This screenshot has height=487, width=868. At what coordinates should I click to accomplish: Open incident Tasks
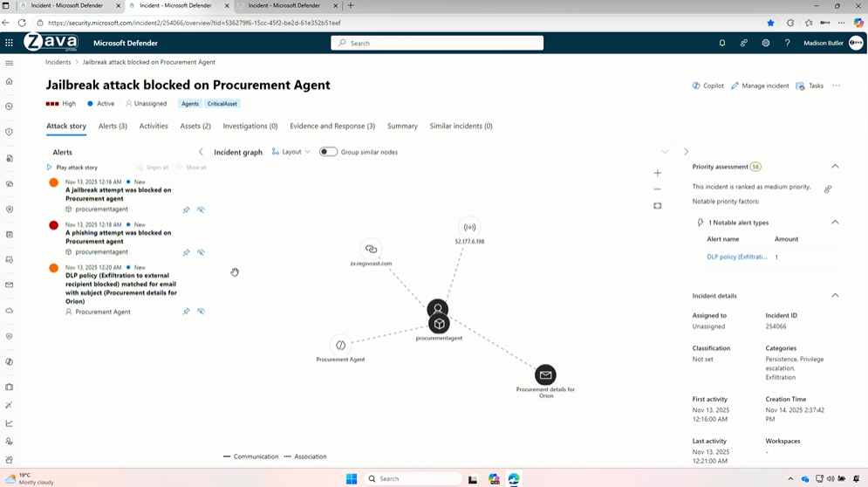[x=810, y=86]
